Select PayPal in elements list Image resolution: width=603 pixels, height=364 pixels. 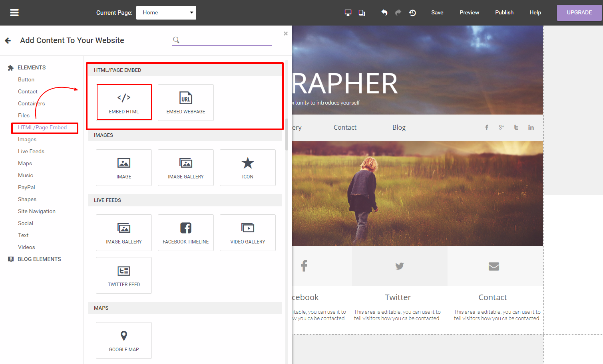coord(26,187)
